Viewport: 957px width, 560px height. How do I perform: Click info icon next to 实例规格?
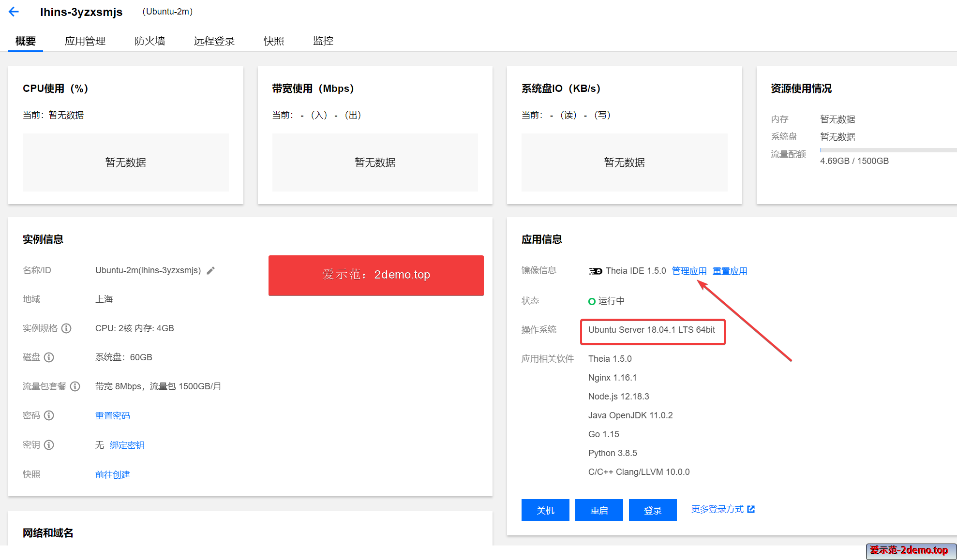pos(67,328)
